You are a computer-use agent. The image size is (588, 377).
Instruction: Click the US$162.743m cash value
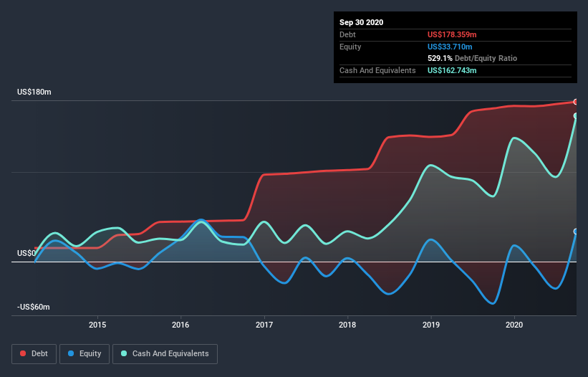point(452,70)
